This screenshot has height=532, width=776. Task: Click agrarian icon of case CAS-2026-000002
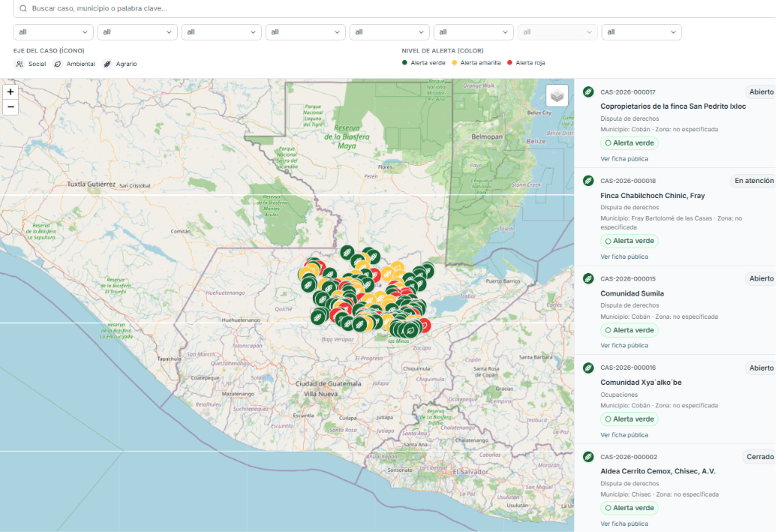588,457
